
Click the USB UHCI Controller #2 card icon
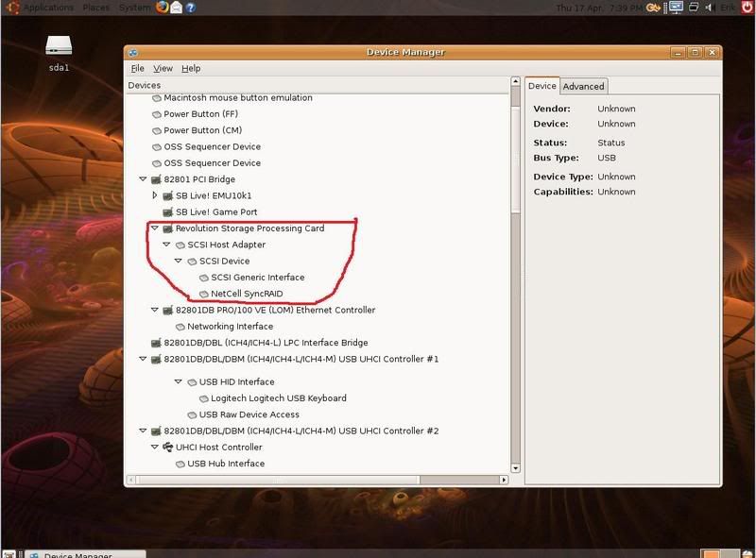(156, 431)
